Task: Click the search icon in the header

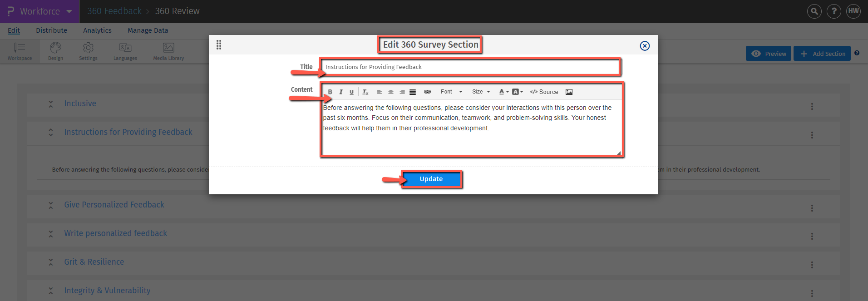Action: [x=814, y=11]
